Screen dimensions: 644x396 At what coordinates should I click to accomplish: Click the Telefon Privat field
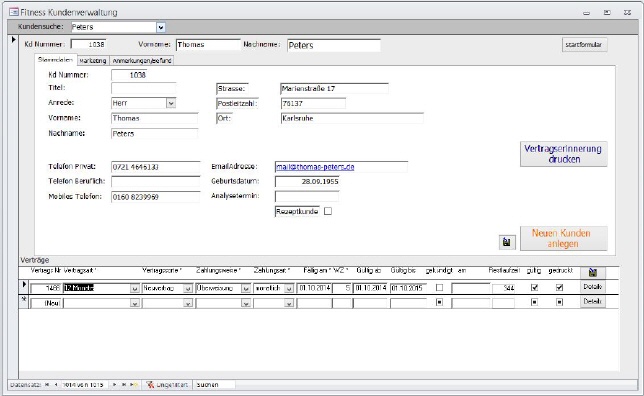point(155,167)
